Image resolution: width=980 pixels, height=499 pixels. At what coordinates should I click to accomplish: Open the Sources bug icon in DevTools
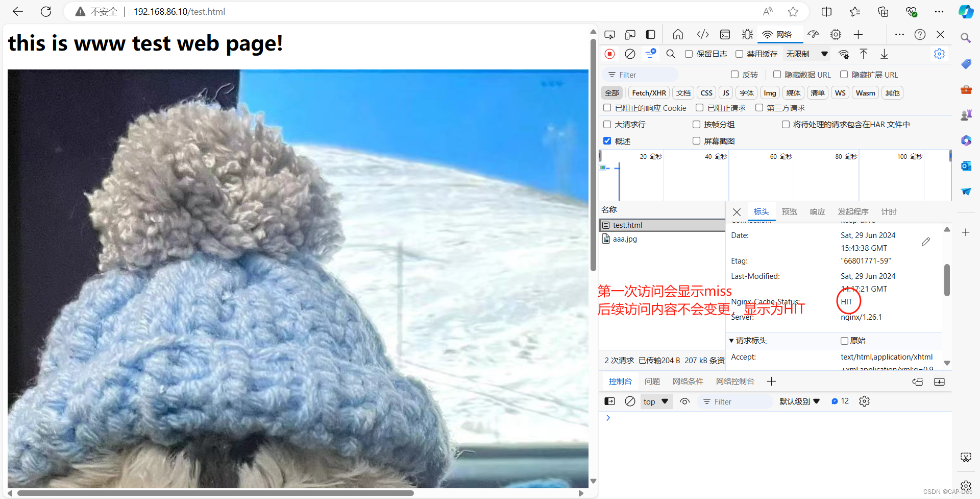(x=747, y=34)
